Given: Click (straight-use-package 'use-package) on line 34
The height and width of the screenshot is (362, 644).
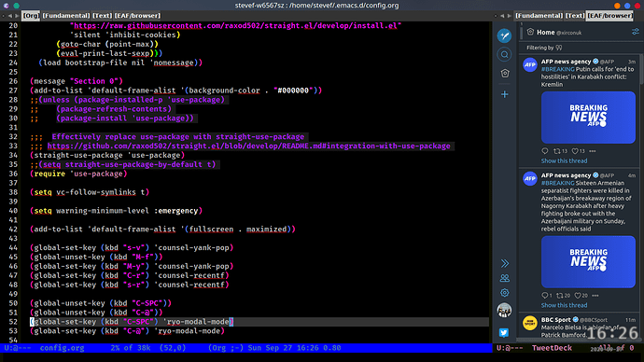Looking at the screenshot, I should pos(107,155).
